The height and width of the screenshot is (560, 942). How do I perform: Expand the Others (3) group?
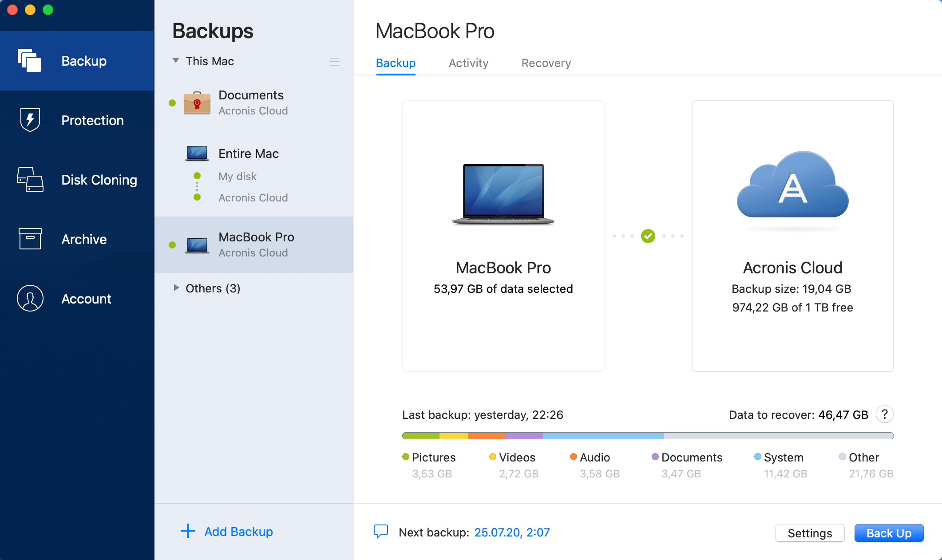(x=176, y=288)
